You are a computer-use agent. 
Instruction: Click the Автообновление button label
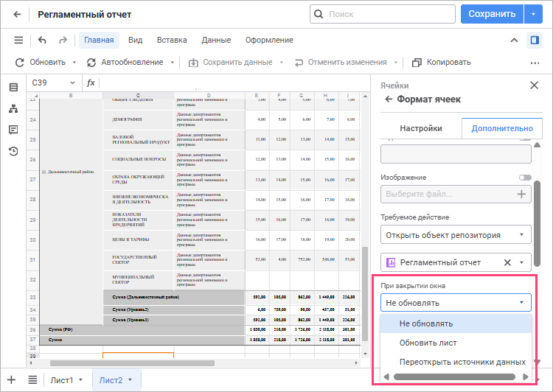132,63
